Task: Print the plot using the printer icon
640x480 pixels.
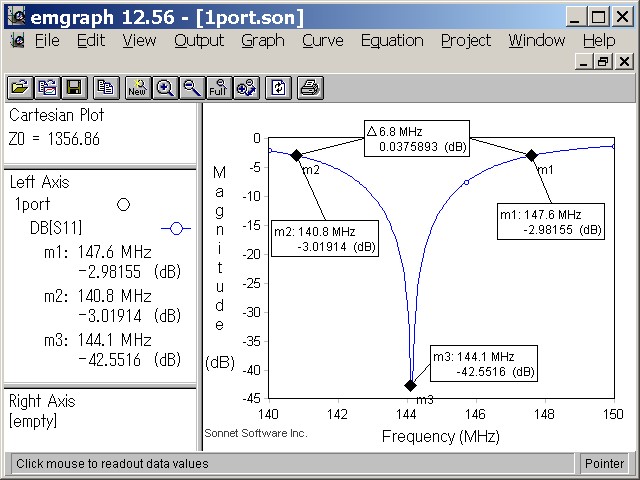Action: point(310,88)
